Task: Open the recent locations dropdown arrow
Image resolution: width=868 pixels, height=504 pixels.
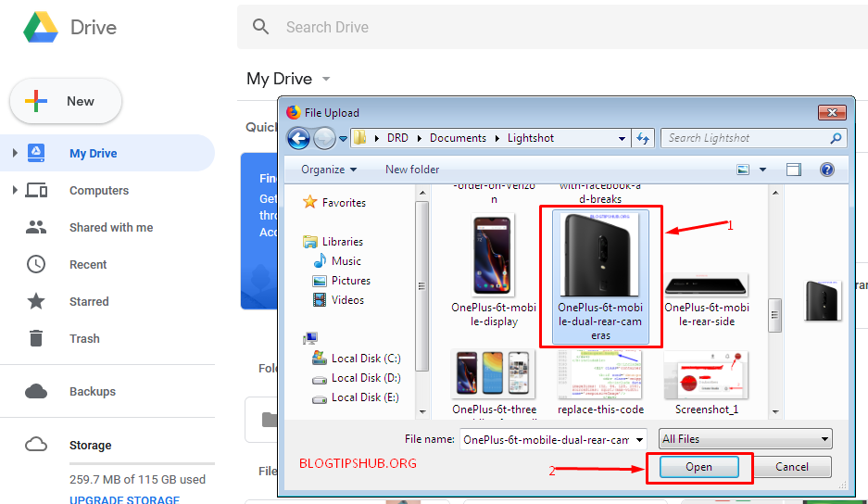Action: pyautogui.click(x=343, y=138)
